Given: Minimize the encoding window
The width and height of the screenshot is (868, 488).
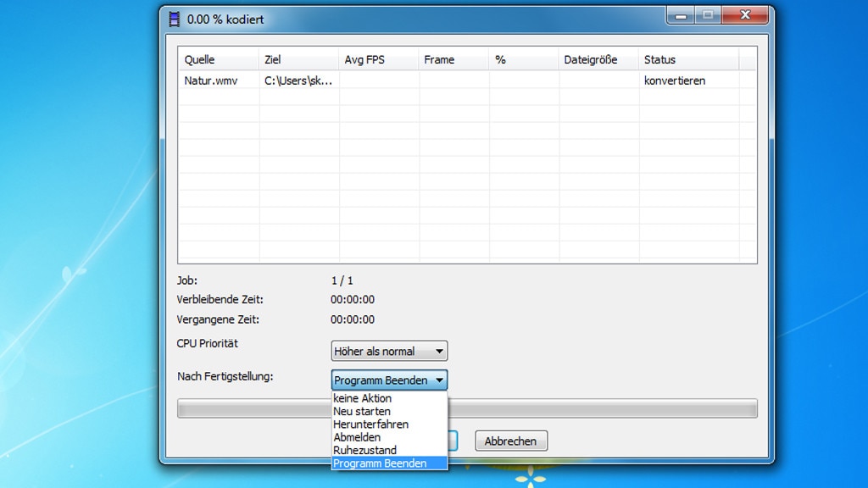Looking at the screenshot, I should [x=681, y=15].
